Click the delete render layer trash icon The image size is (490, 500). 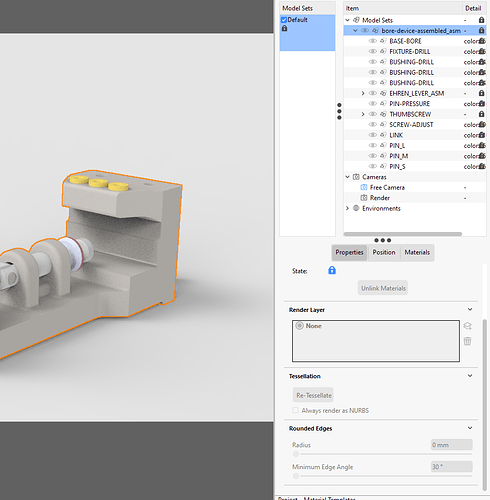467,341
